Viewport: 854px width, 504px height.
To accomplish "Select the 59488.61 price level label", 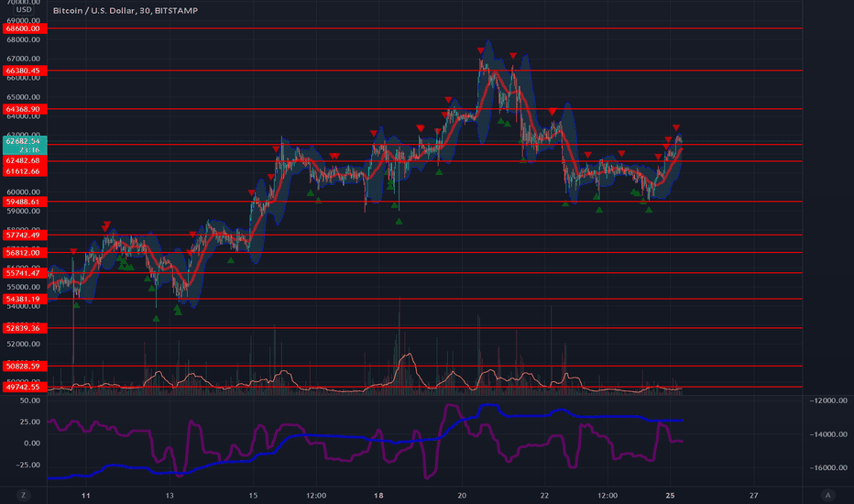I will pyautogui.click(x=24, y=202).
